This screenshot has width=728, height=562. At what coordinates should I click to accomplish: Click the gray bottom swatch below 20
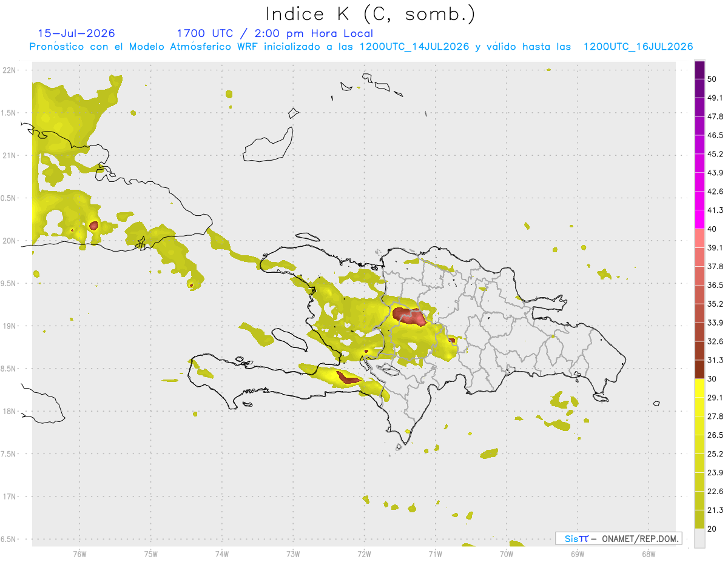tap(699, 538)
